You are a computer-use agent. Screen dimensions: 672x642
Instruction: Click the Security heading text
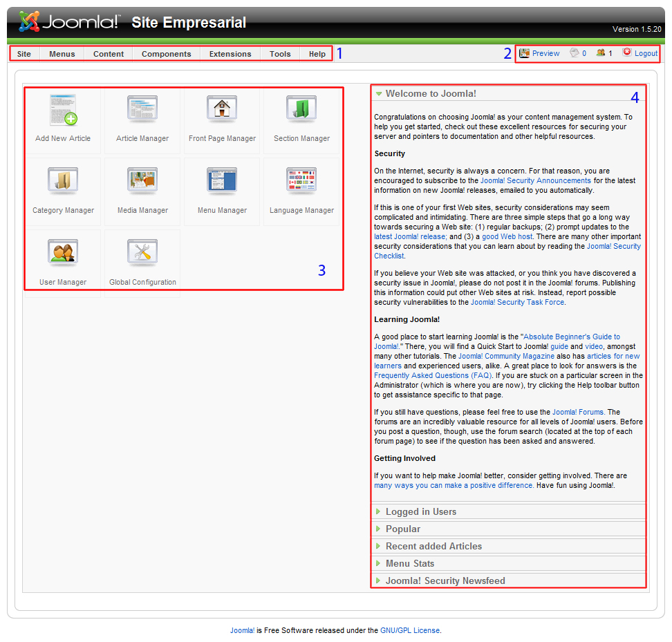pyautogui.click(x=389, y=153)
